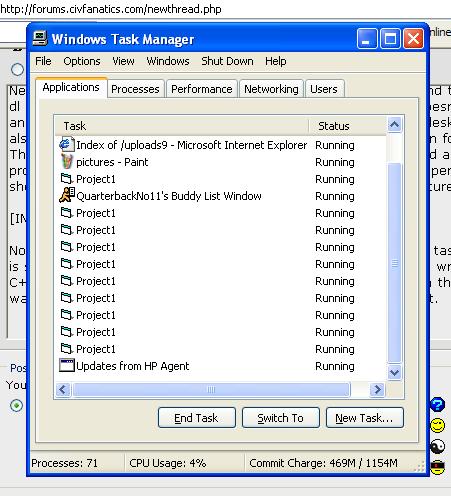This screenshot has width=451, height=496.
Task: Click the horizontal scrollbar left arrow
Action: (x=63, y=389)
